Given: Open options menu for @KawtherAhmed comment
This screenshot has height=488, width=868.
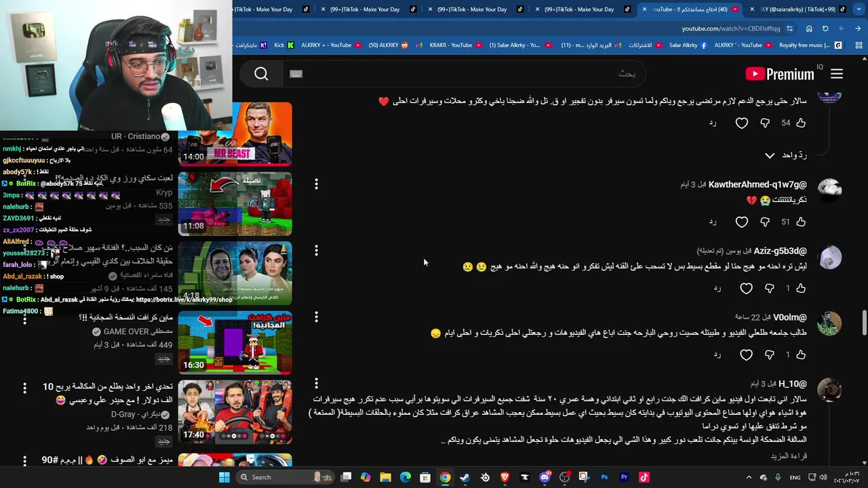Looking at the screenshot, I should 316,184.
